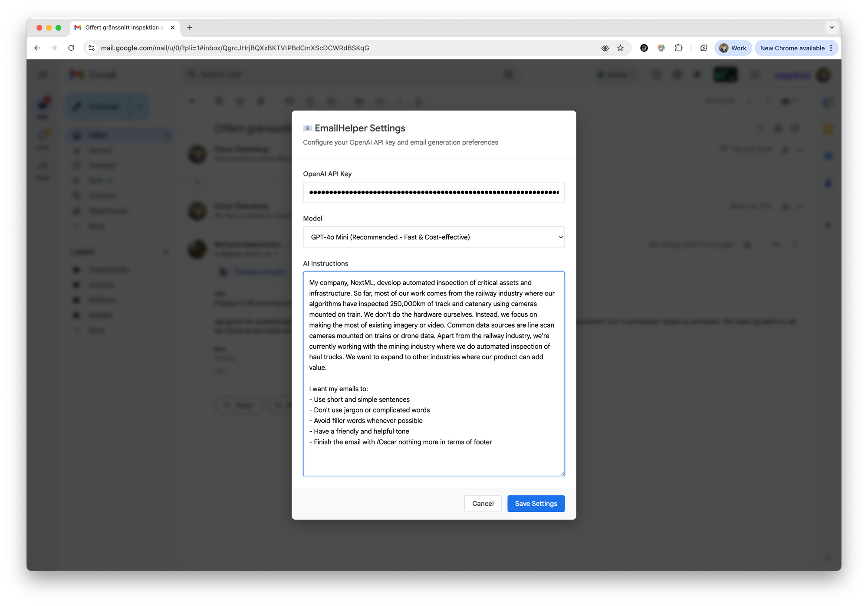Close the Offert gränssnitt inspektion tab
Image resolution: width=868 pixels, height=606 pixels.
[173, 28]
